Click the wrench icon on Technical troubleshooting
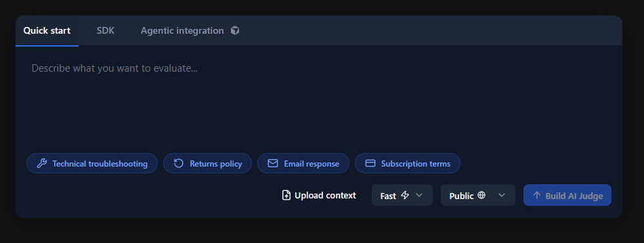This screenshot has width=644, height=243. coord(41,164)
